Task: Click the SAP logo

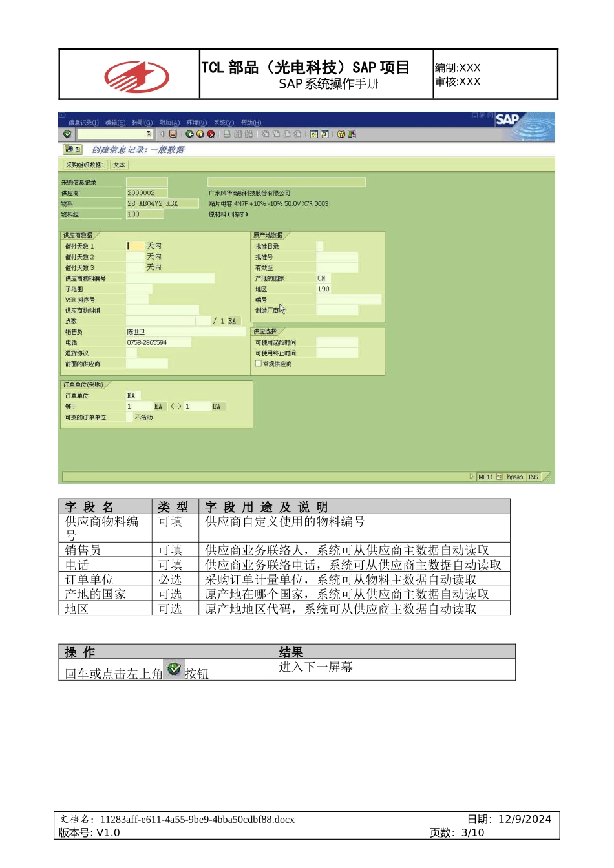Action: point(508,119)
